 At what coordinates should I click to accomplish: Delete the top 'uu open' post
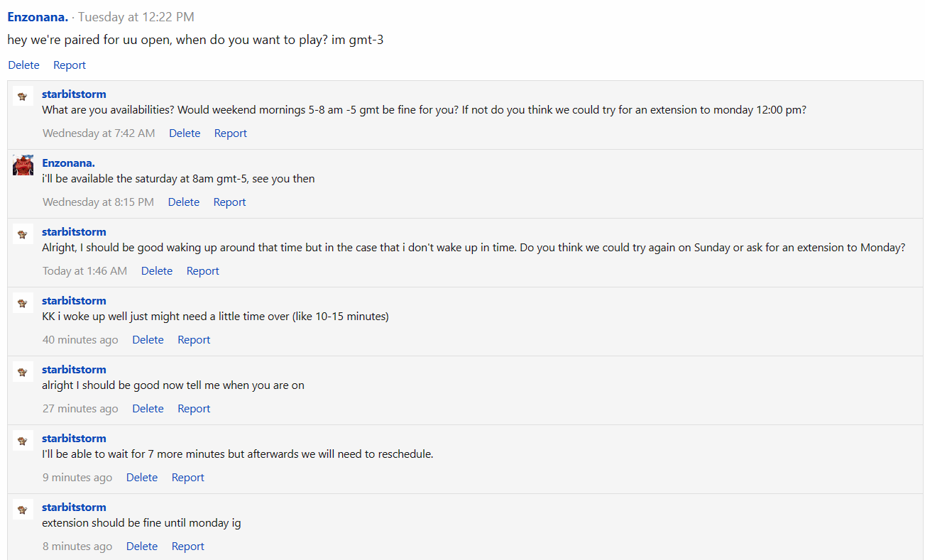(x=23, y=65)
